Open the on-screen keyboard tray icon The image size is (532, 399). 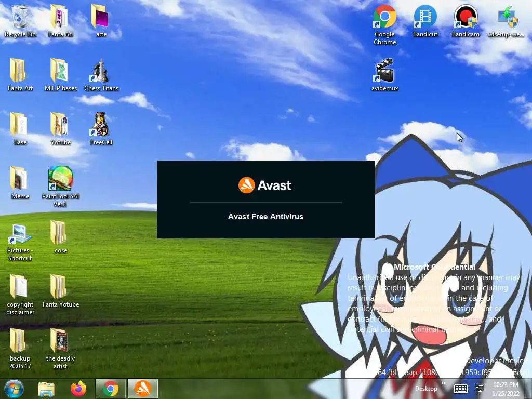pos(461,389)
